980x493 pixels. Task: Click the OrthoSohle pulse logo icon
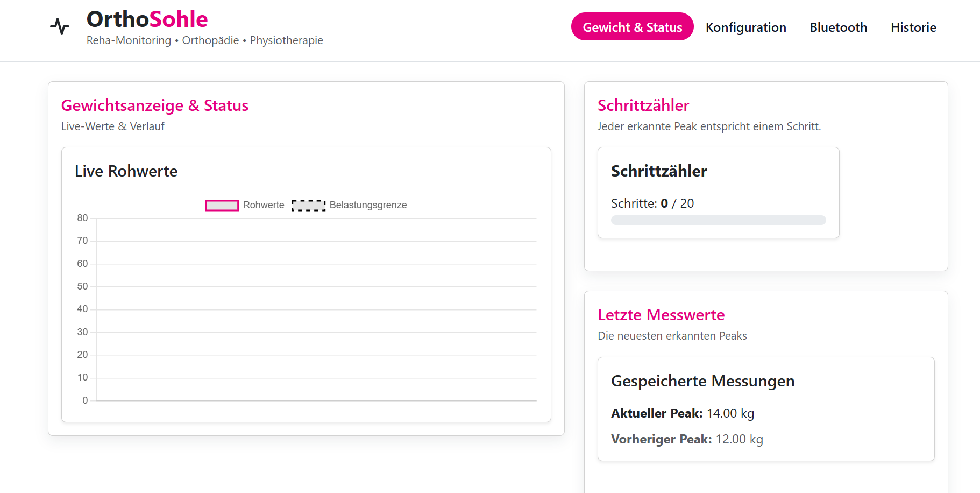tap(60, 26)
